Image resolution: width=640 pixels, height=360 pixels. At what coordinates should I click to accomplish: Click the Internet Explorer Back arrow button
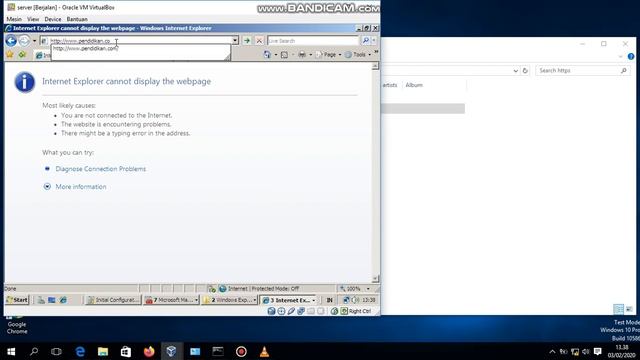coord(11,41)
